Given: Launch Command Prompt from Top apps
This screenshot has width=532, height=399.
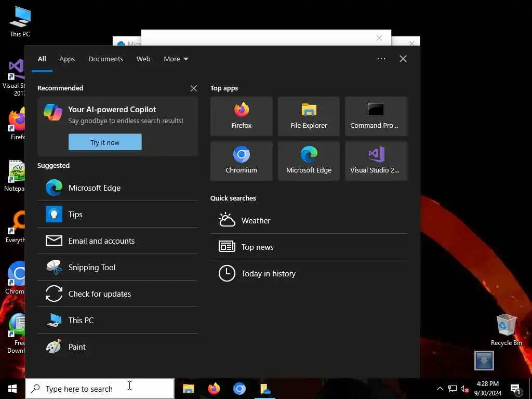Looking at the screenshot, I should (x=376, y=116).
